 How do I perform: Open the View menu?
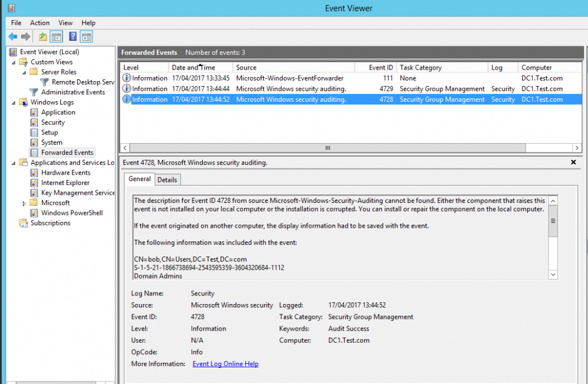[x=65, y=23]
